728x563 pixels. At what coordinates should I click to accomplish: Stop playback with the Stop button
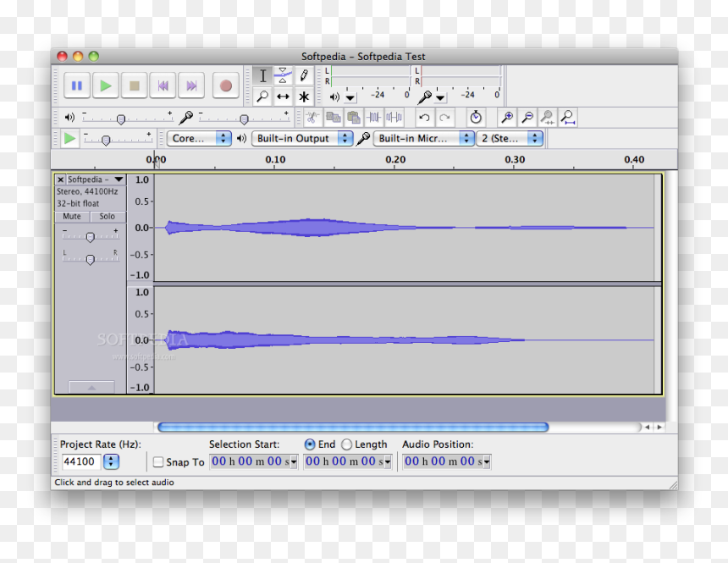(135, 86)
